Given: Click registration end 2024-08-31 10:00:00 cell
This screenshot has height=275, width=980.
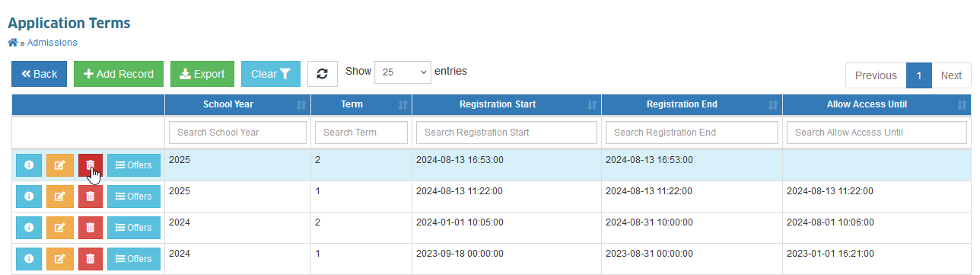Looking at the screenshot, I should coord(692,228).
